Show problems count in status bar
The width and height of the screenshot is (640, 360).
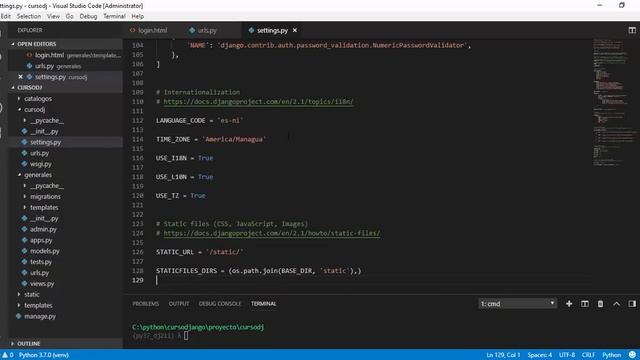tap(8, 355)
